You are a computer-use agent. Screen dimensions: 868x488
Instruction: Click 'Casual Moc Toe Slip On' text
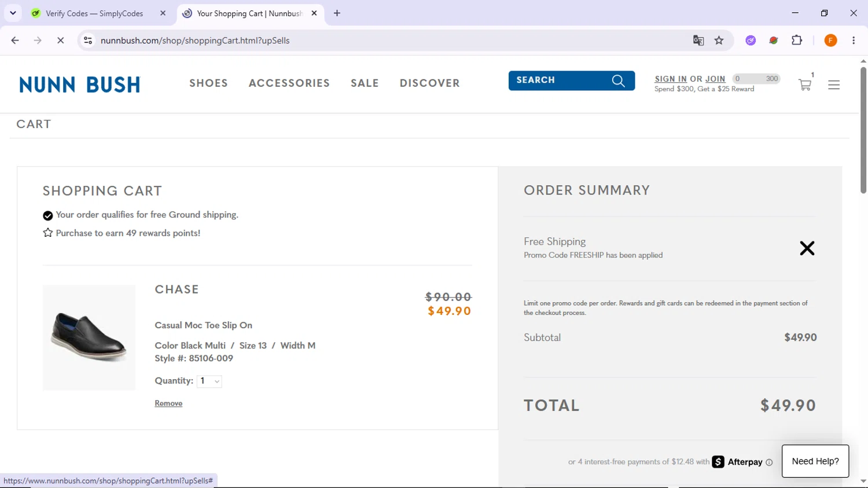pyautogui.click(x=204, y=325)
